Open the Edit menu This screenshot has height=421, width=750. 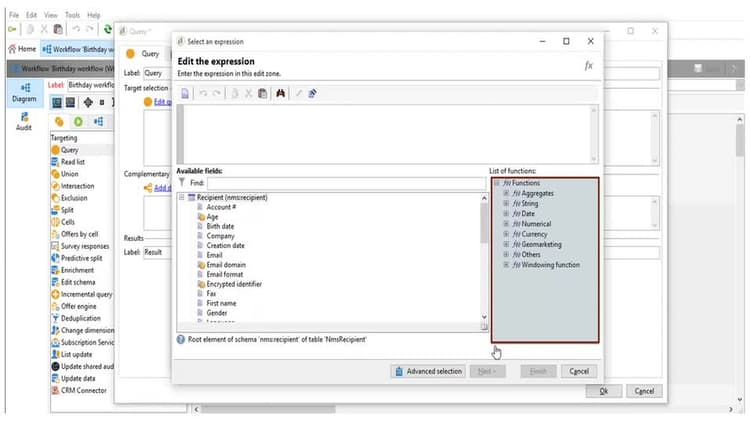pyautogui.click(x=31, y=15)
